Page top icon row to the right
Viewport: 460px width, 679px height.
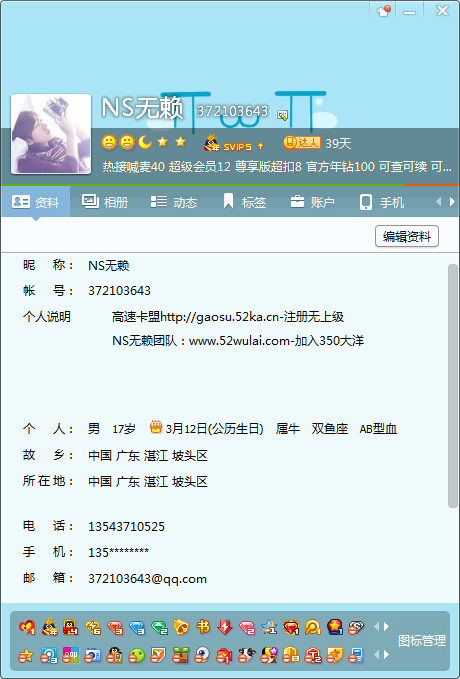387,627
